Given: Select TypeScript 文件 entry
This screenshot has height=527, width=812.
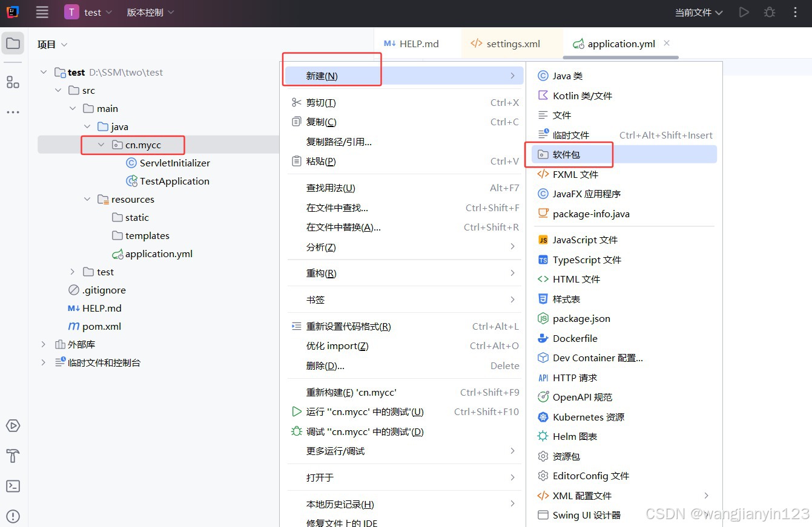Looking at the screenshot, I should tap(624, 260).
